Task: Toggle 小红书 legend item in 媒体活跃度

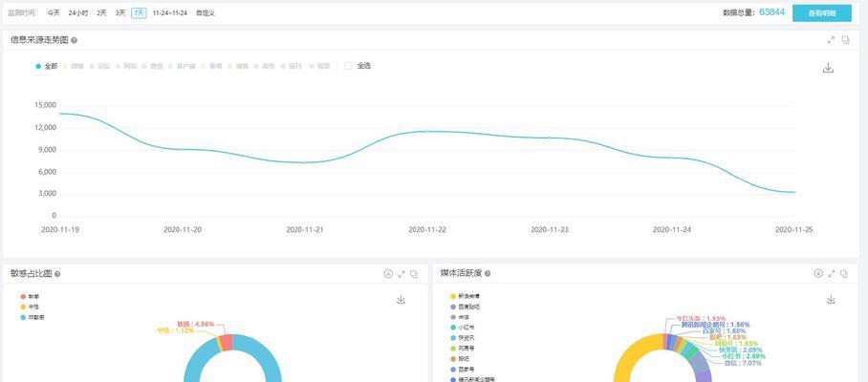Action: 463,328
